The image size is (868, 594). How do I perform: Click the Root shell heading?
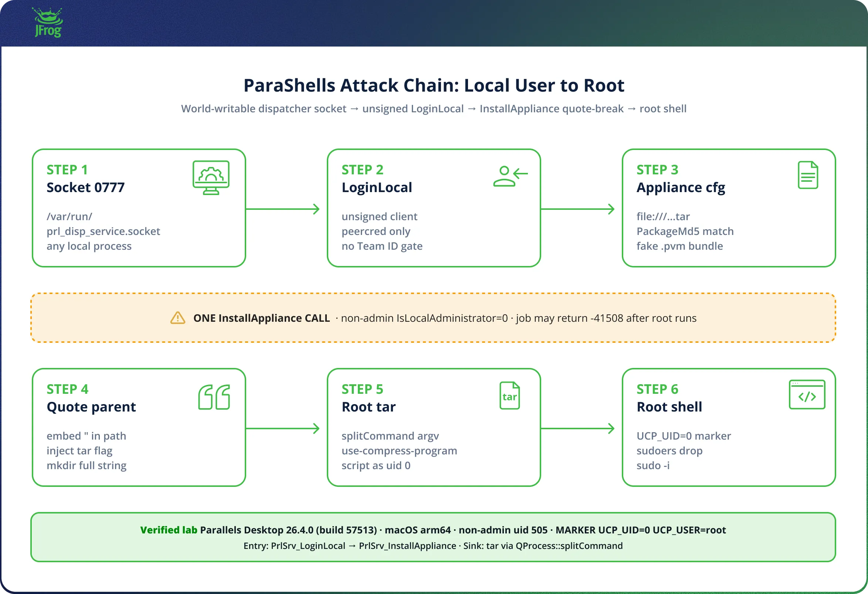point(669,407)
